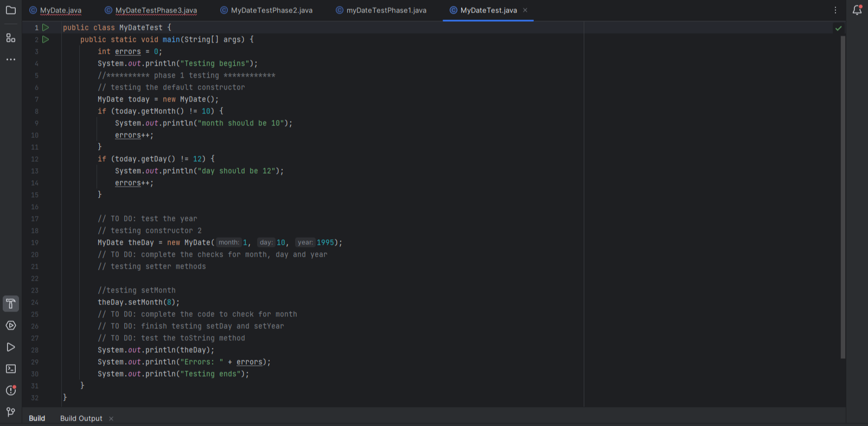Switch to the myDateTestPhase1.java tab
Image resolution: width=868 pixels, height=426 pixels.
tap(381, 10)
